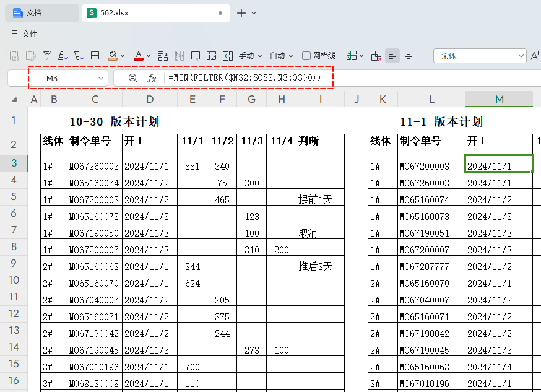
Task: Expand the M3 name box dropdown
Action: (x=101, y=78)
